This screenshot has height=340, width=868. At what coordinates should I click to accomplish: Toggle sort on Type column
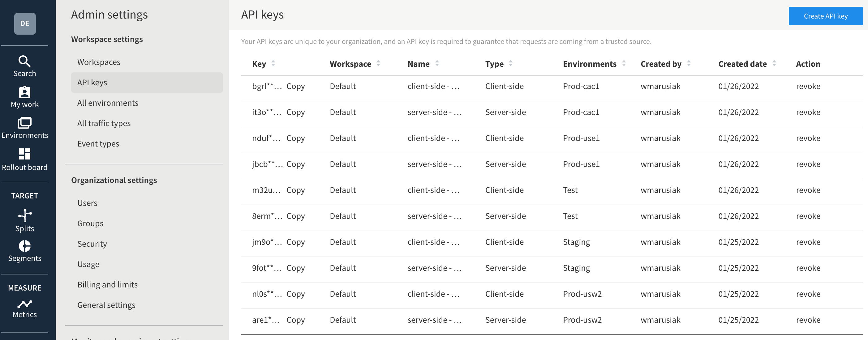point(510,64)
